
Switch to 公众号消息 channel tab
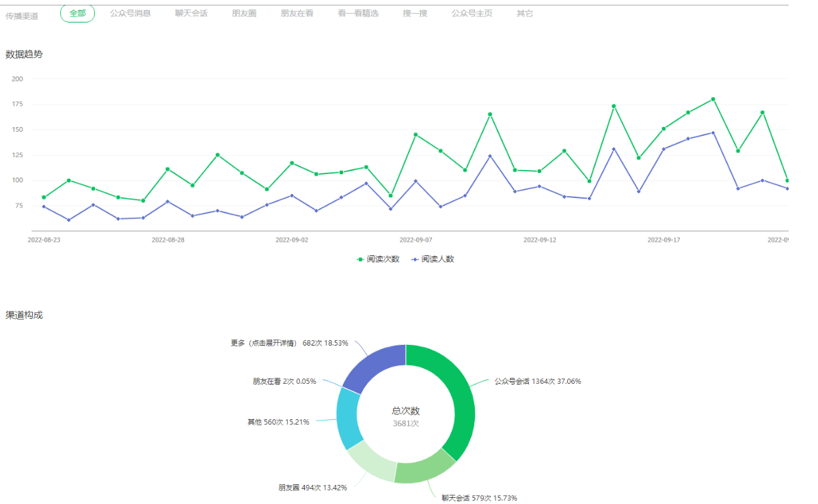coord(131,13)
